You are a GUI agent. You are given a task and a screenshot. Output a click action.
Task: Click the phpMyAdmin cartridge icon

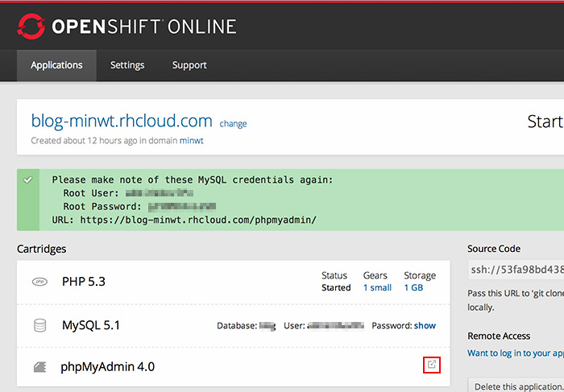pos(40,367)
